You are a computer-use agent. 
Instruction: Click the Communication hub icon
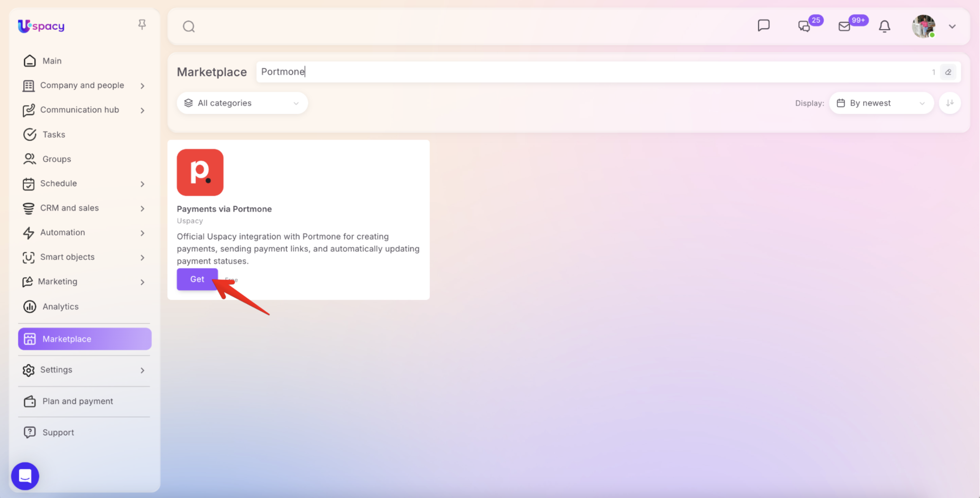tap(28, 110)
